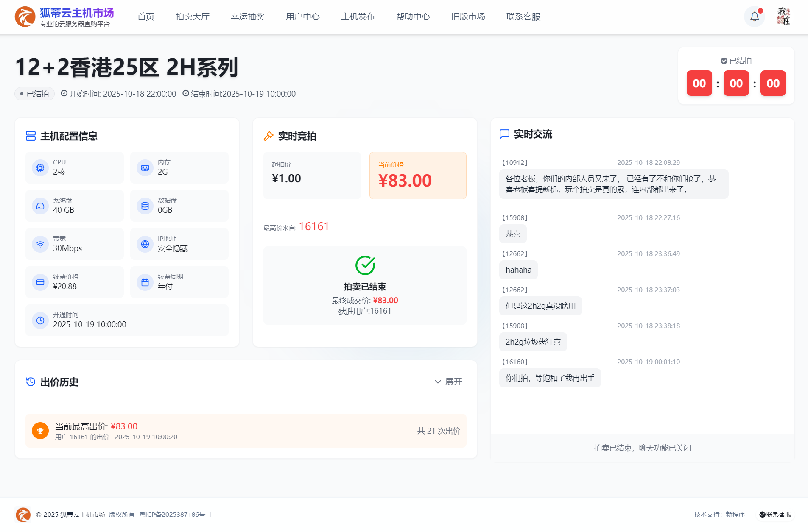
Task: Go to 用户中心 in navigation
Action: [303, 17]
